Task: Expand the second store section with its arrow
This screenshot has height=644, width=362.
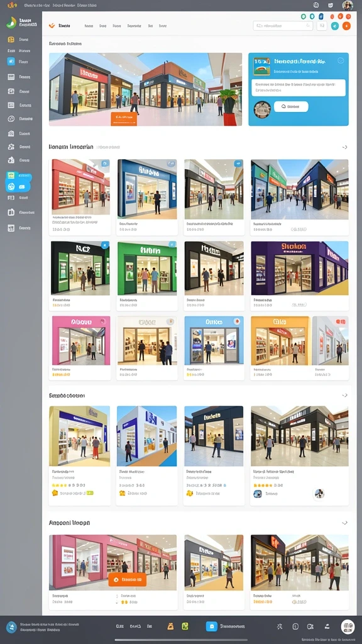Action: (345, 395)
